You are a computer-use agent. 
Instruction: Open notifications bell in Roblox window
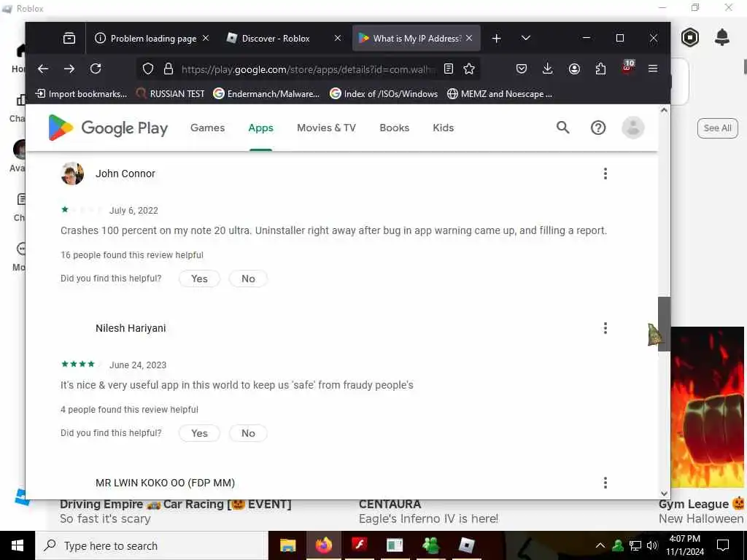[x=722, y=38]
